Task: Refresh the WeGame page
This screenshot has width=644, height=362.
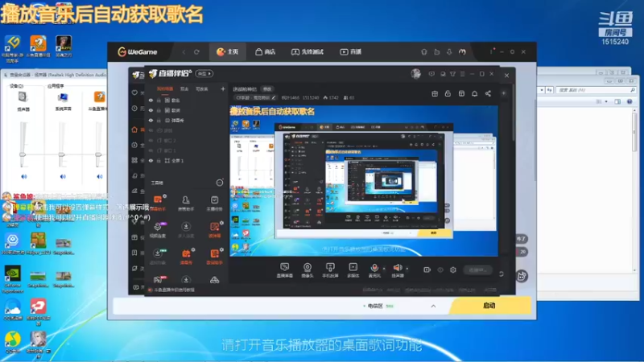Action: 196,52
